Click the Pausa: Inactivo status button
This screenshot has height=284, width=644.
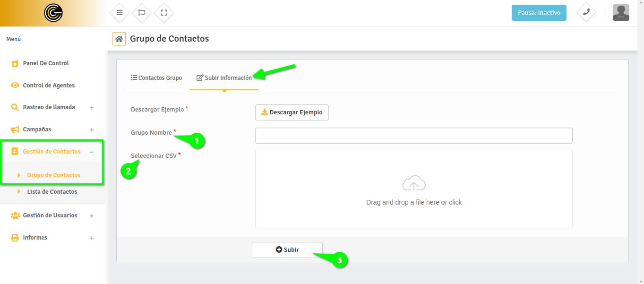pyautogui.click(x=539, y=13)
